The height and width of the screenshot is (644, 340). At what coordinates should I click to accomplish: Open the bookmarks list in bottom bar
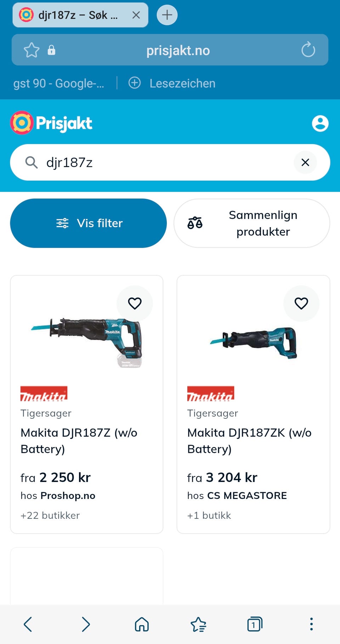[198, 624]
